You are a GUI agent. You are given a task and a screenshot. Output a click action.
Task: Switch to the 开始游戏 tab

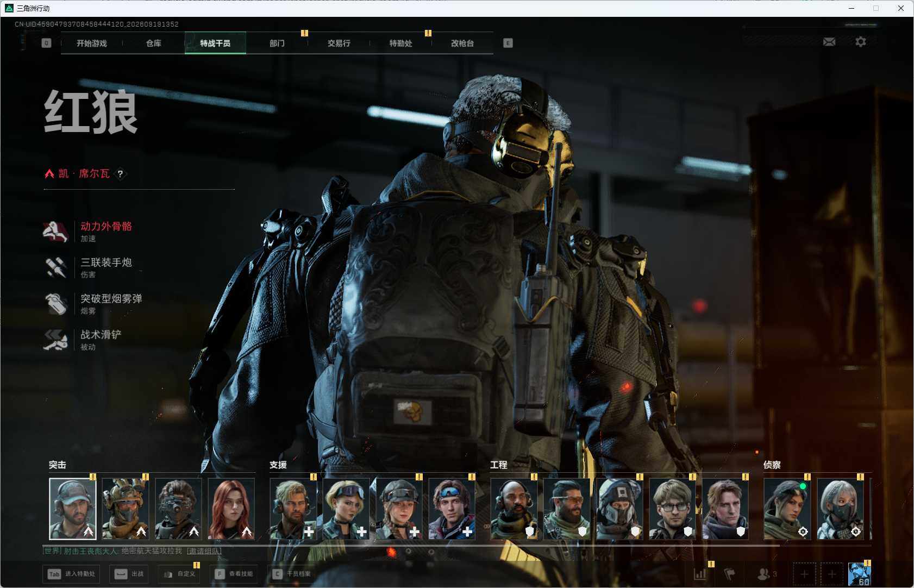92,43
